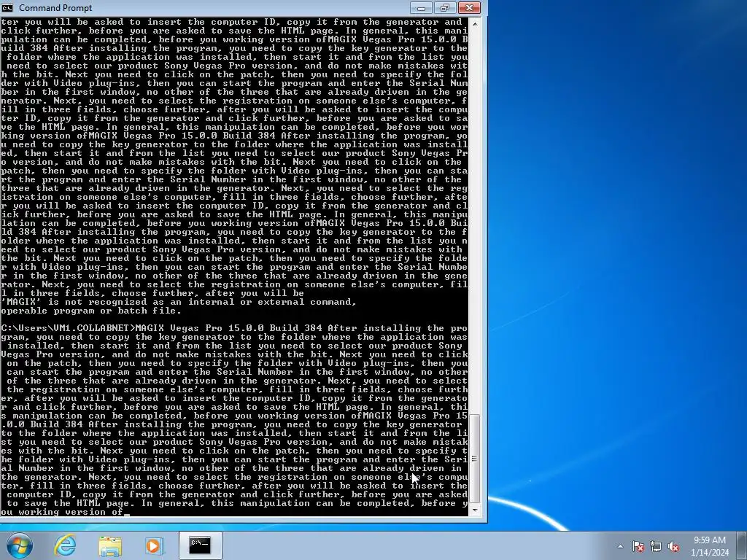Image resolution: width=747 pixels, height=560 pixels.
Task: Launch Internet Explorer from the taskbar
Action: (65, 545)
